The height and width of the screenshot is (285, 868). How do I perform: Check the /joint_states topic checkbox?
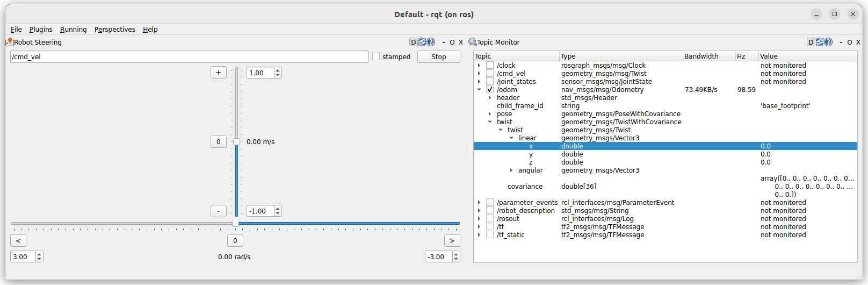[490, 82]
